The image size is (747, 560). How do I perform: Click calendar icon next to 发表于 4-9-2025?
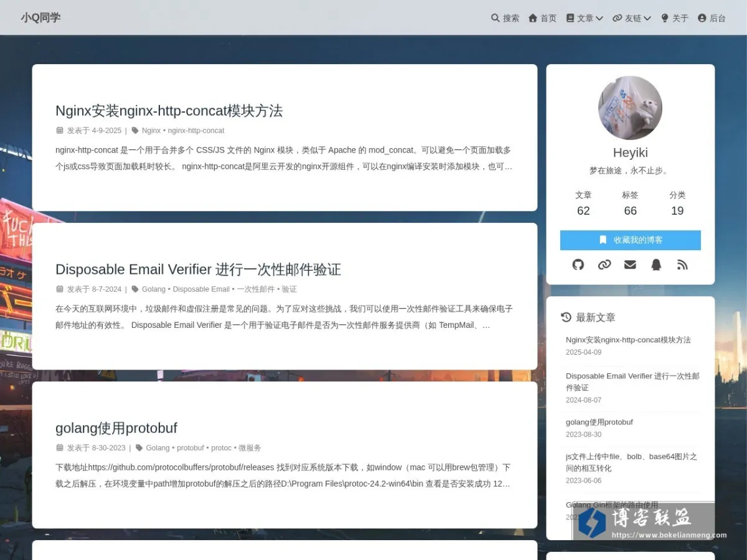click(60, 131)
